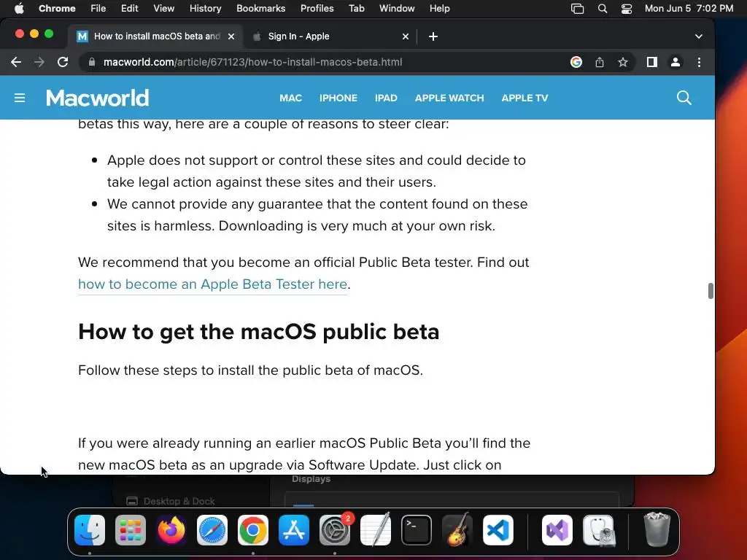Open Chrome three-dot menu
747x560 pixels.
click(699, 62)
